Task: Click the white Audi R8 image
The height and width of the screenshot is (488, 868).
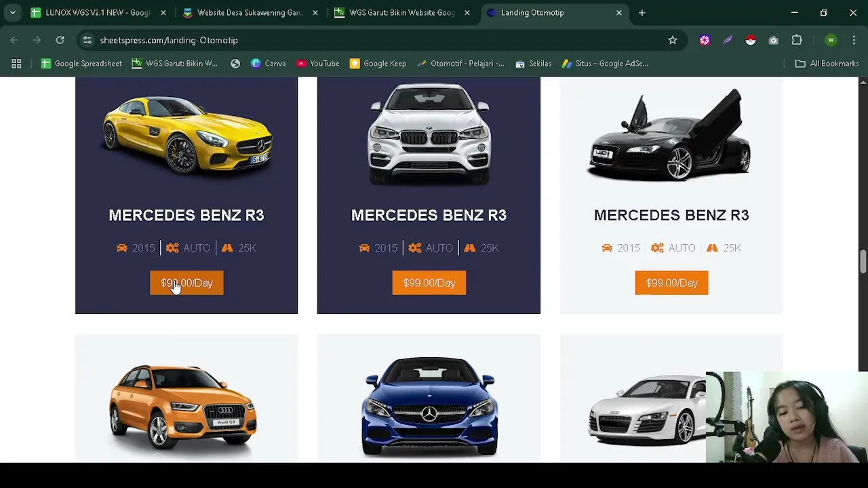Action: coord(648,411)
